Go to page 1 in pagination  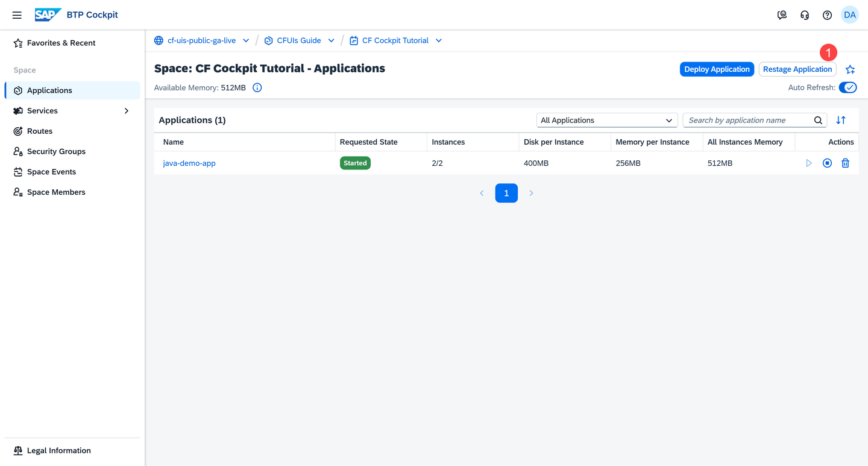pyautogui.click(x=506, y=193)
